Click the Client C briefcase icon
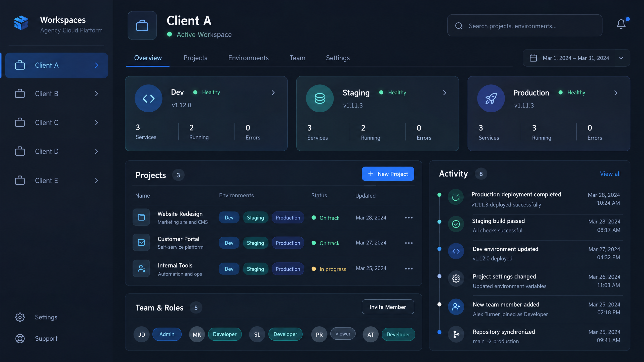Image resolution: width=644 pixels, height=362 pixels. point(20,122)
